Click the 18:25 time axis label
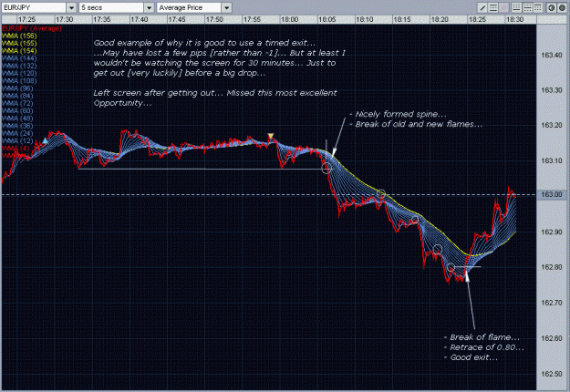The width and height of the screenshot is (570, 392). (x=477, y=19)
